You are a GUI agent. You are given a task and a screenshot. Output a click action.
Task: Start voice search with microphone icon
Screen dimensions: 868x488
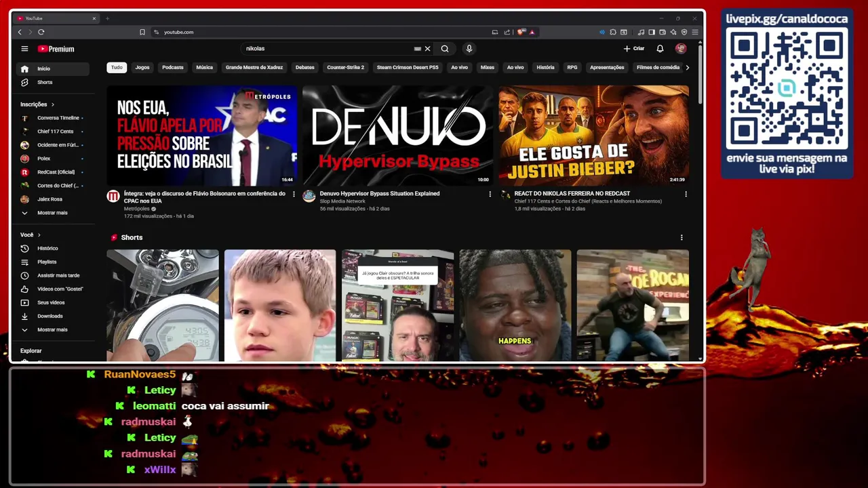pyautogui.click(x=469, y=49)
